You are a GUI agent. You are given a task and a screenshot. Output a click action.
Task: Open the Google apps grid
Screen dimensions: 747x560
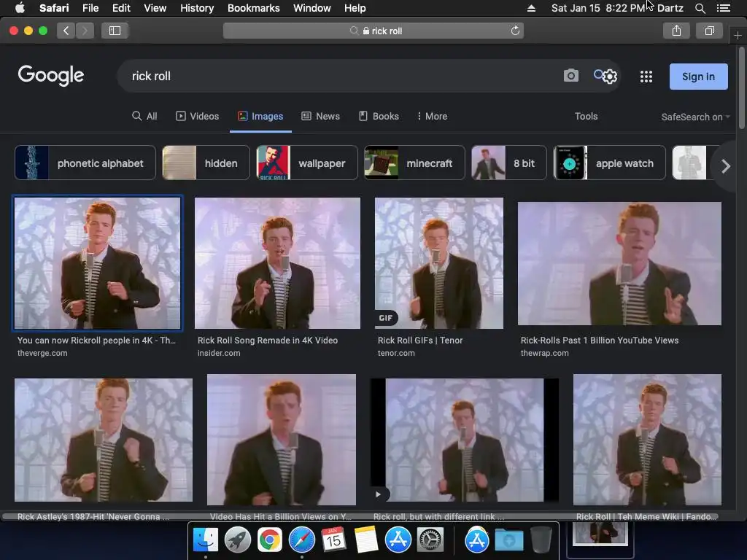tap(646, 76)
